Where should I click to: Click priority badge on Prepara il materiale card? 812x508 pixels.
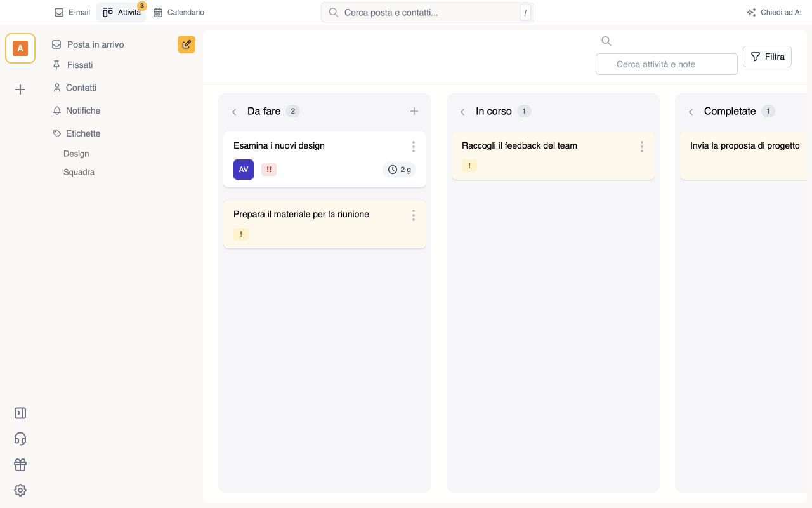pos(241,234)
